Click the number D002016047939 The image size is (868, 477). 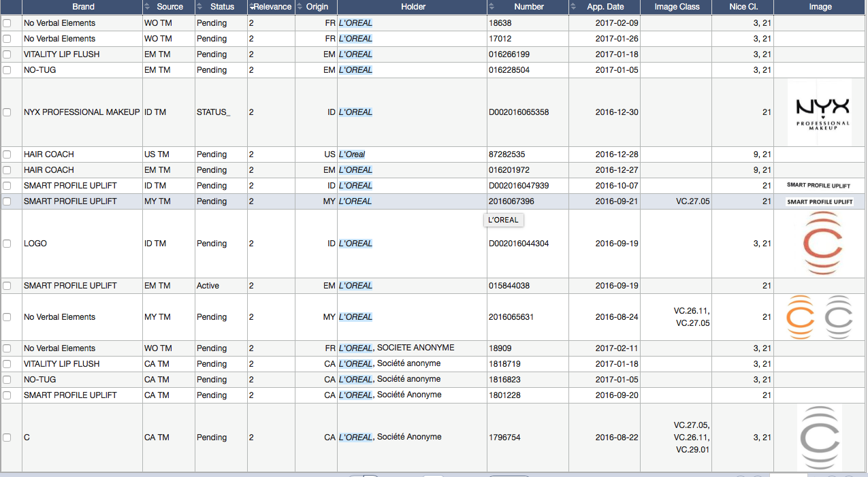[x=519, y=186]
